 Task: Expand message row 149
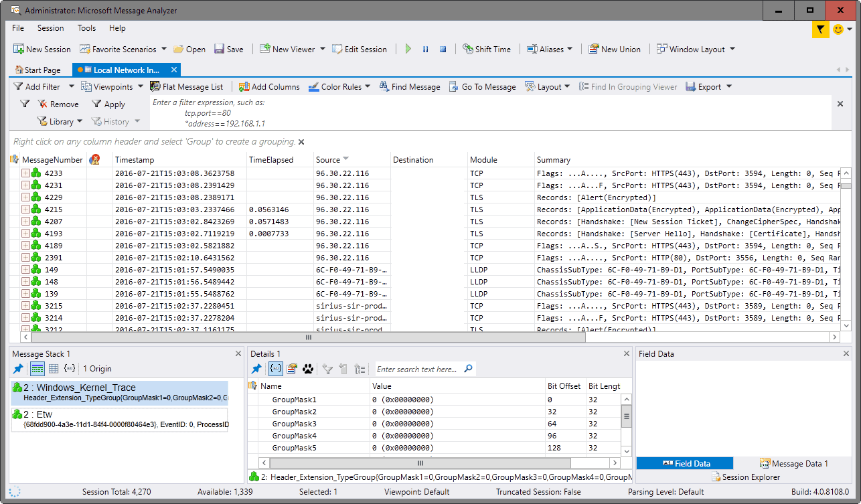(x=25, y=270)
